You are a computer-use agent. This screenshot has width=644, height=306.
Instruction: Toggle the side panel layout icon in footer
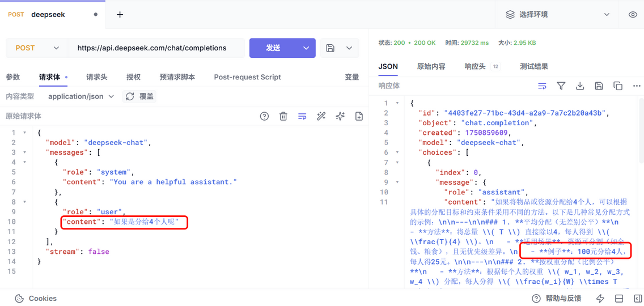pos(637,298)
